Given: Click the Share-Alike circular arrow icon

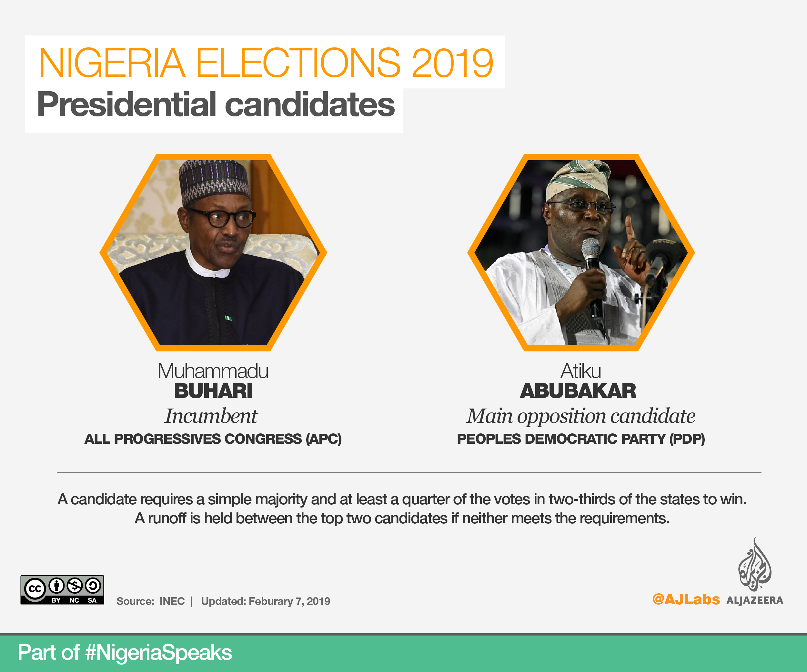Looking at the screenshot, I should coord(93,586).
